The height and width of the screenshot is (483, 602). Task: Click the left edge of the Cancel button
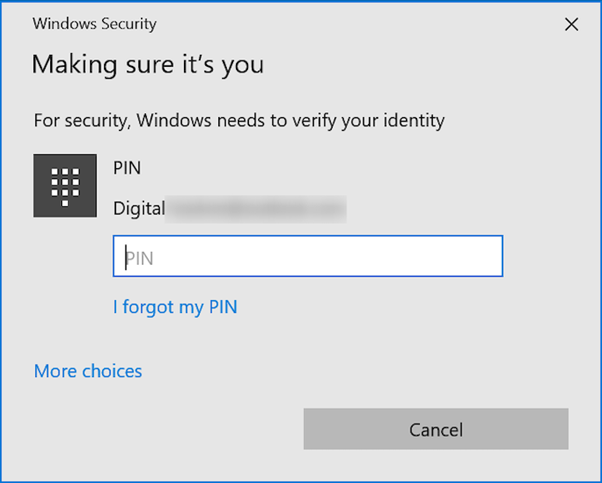(x=314, y=430)
